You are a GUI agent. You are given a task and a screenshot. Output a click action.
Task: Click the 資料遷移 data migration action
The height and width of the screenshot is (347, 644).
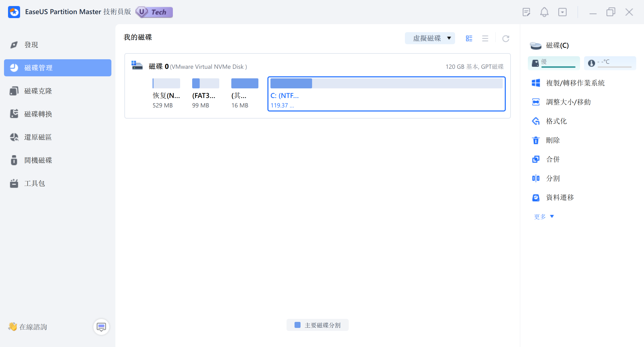(x=560, y=197)
